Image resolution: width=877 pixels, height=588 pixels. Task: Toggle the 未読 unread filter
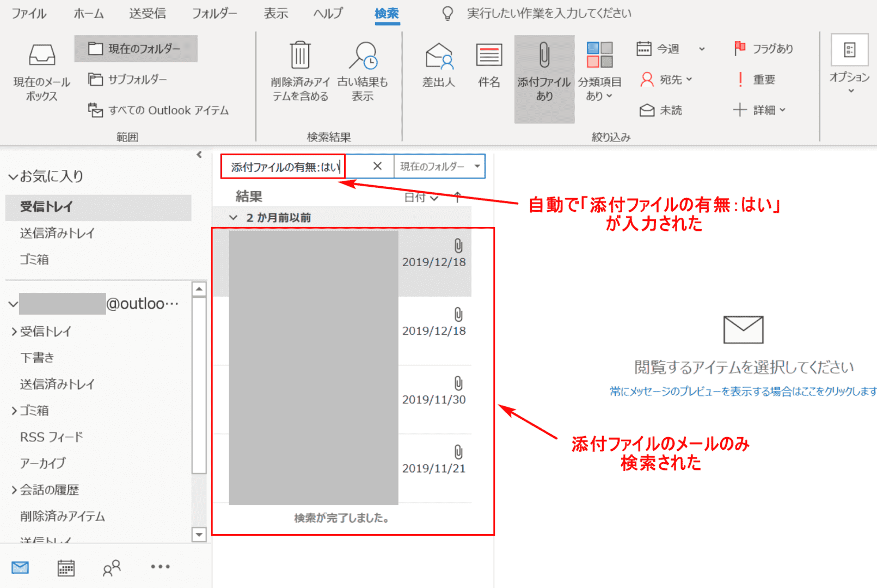click(x=660, y=111)
